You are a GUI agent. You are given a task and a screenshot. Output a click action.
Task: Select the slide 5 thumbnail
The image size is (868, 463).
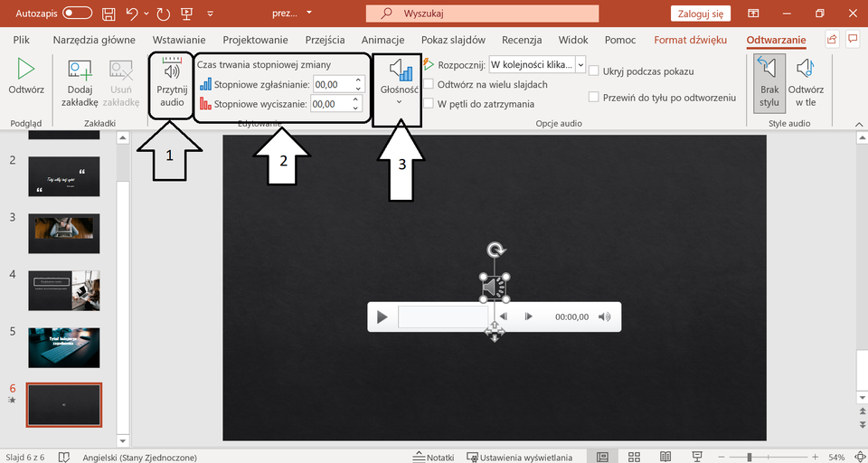pyautogui.click(x=64, y=348)
